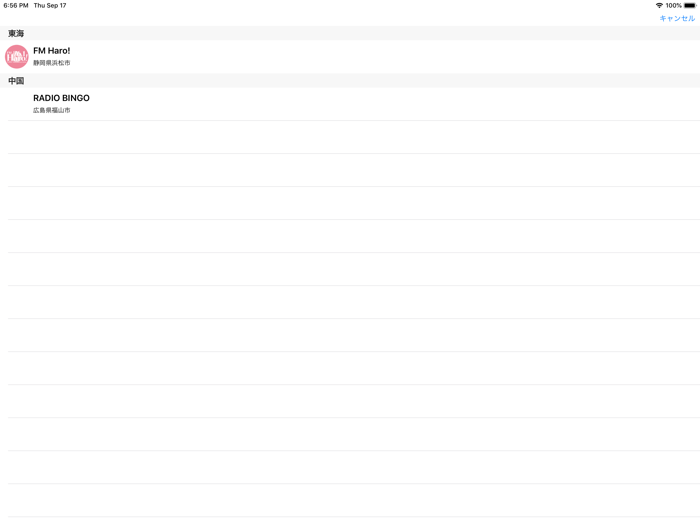The image size is (700, 525).
Task: Click the 広島県福山市 location subtitle
Action: pos(52,110)
